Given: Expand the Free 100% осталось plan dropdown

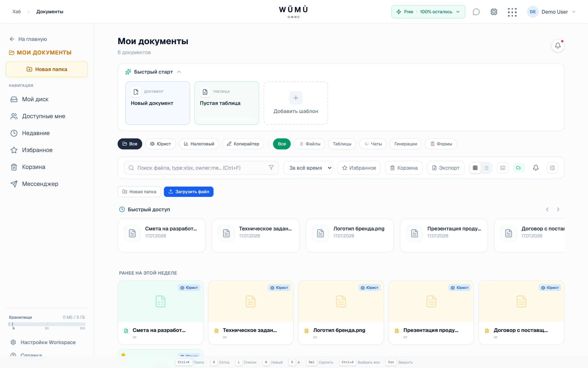Looking at the screenshot, I should (428, 12).
